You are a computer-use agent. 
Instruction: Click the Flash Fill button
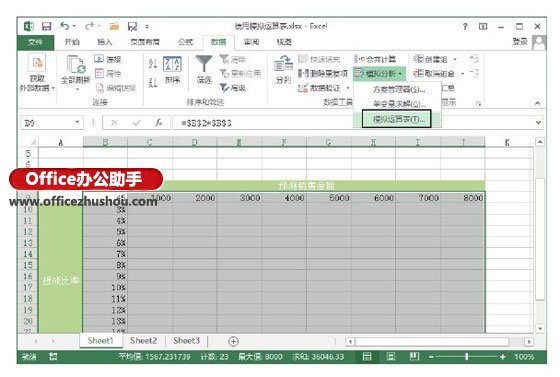coord(319,59)
